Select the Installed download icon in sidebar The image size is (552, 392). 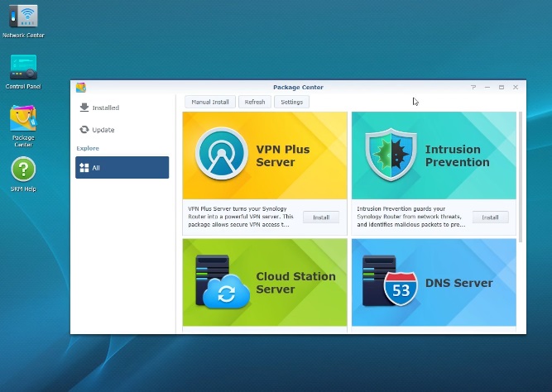point(84,108)
